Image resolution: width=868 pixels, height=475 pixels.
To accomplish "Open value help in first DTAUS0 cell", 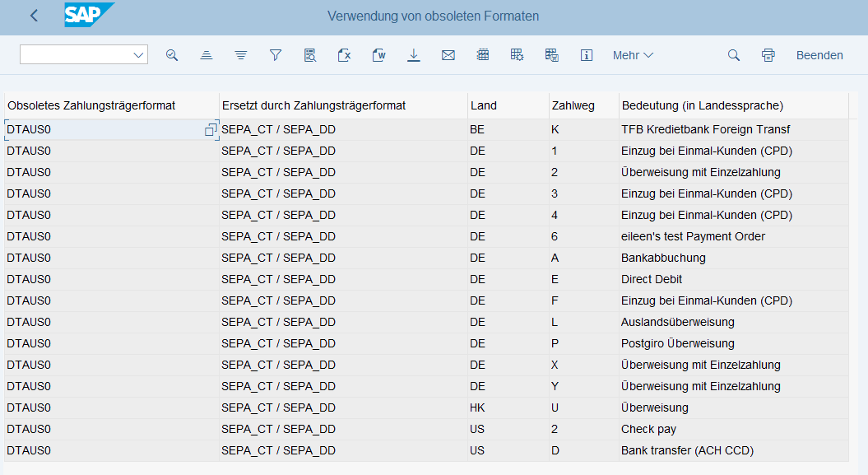I will point(211,130).
